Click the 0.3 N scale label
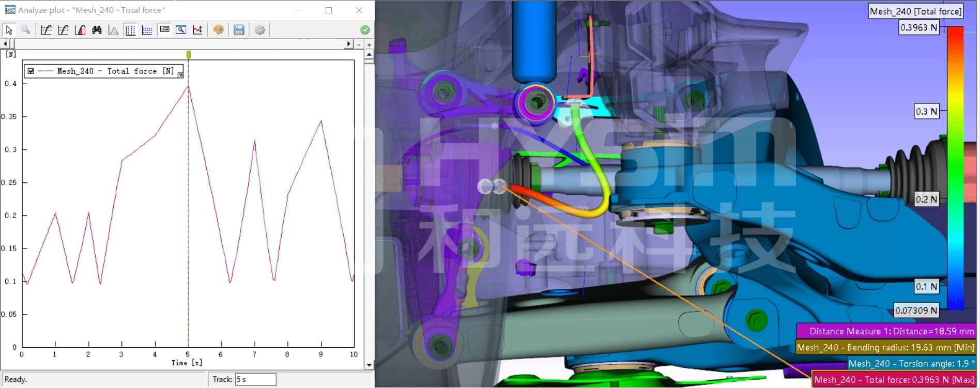 tap(927, 111)
